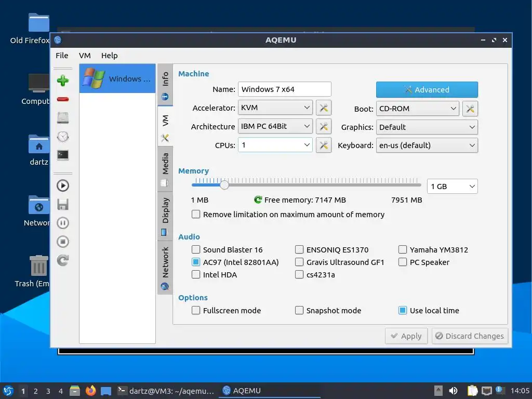Screen dimensions: 532x399
Task: Click the clock icon in the left toolbar
Action: [x=63, y=137]
